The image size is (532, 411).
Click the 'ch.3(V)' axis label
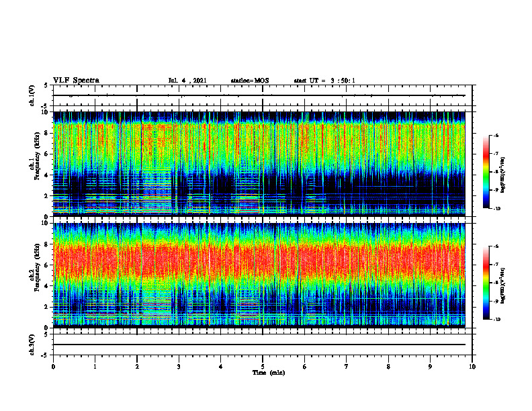click(x=32, y=345)
